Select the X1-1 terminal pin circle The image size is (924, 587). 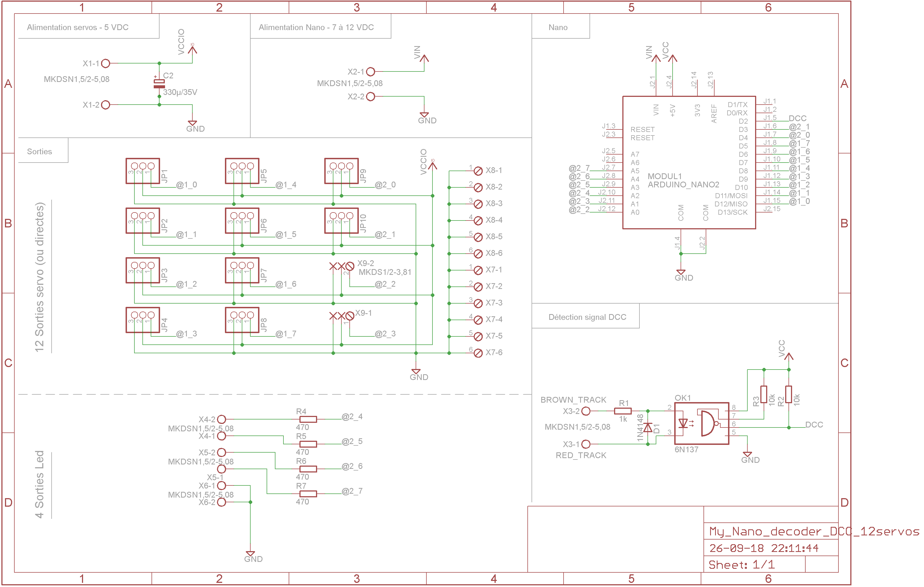tap(106, 63)
